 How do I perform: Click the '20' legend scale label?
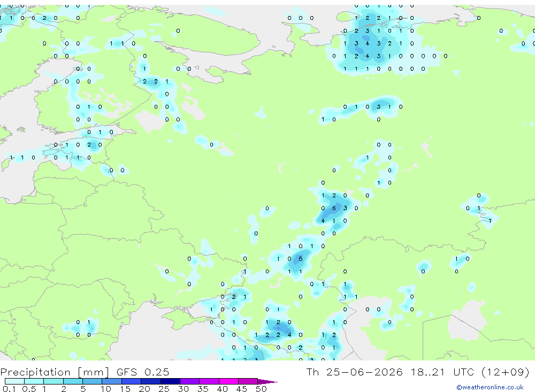click(144, 389)
